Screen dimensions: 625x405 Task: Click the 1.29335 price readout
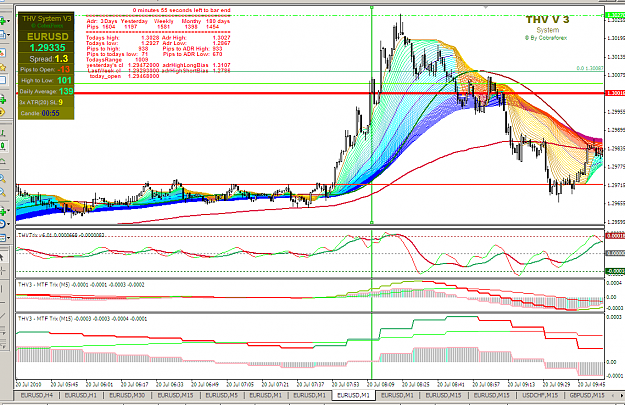pyautogui.click(x=47, y=47)
